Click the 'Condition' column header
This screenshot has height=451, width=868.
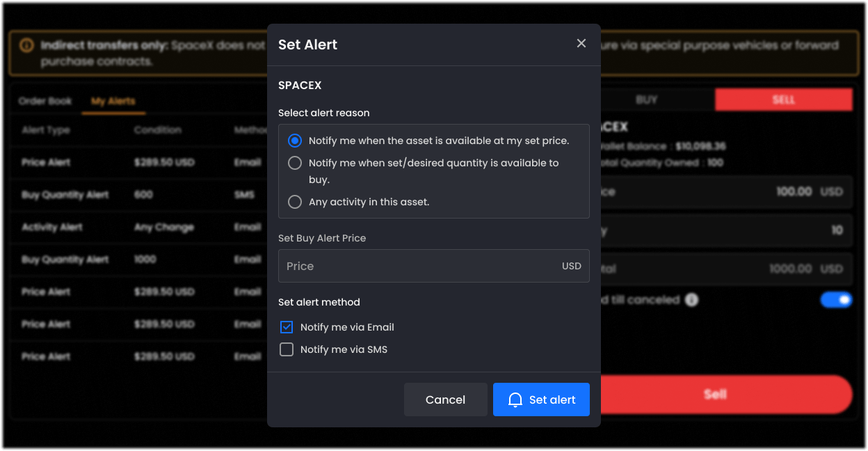pyautogui.click(x=158, y=130)
